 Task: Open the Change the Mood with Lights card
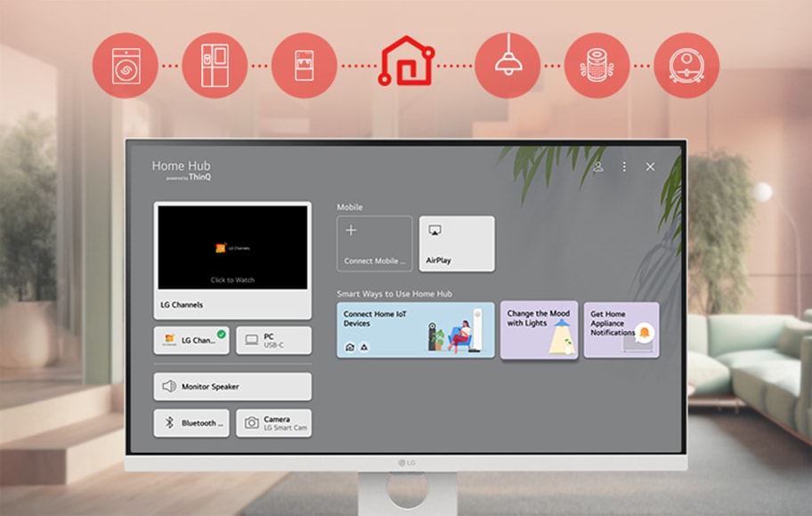click(x=539, y=330)
